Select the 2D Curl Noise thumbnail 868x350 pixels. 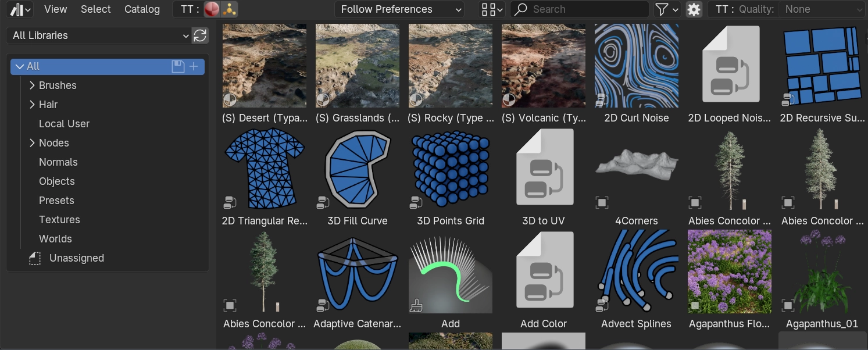[637, 66]
